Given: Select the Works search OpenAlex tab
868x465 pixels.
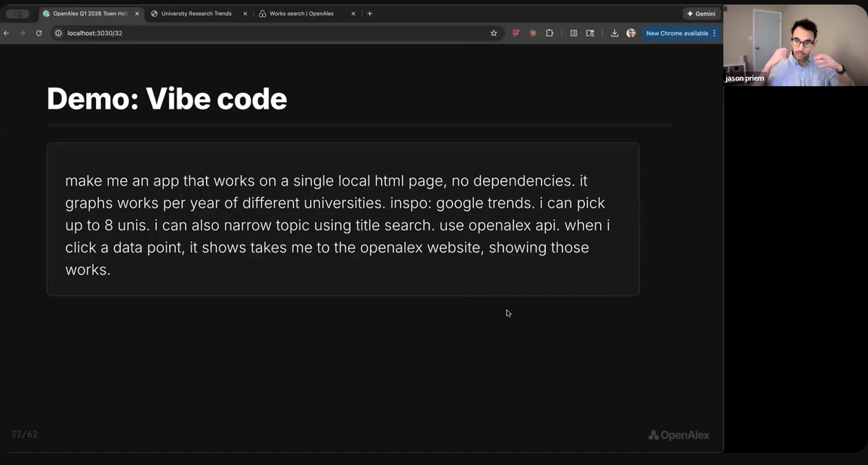Looking at the screenshot, I should 302,13.
